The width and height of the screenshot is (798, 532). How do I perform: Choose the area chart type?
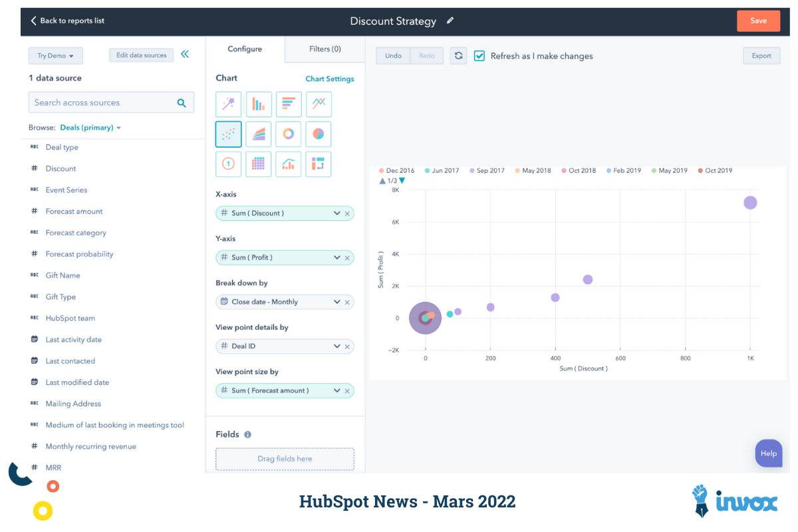[x=259, y=134]
